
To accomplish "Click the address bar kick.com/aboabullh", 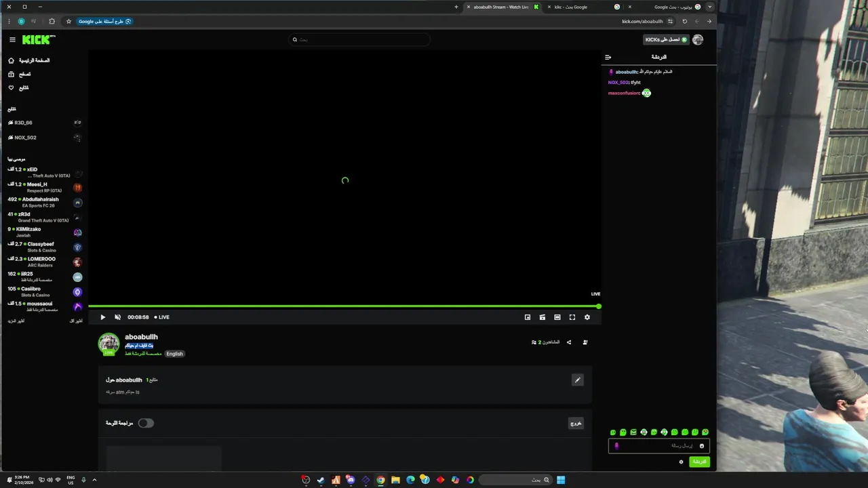I will pyautogui.click(x=642, y=22).
